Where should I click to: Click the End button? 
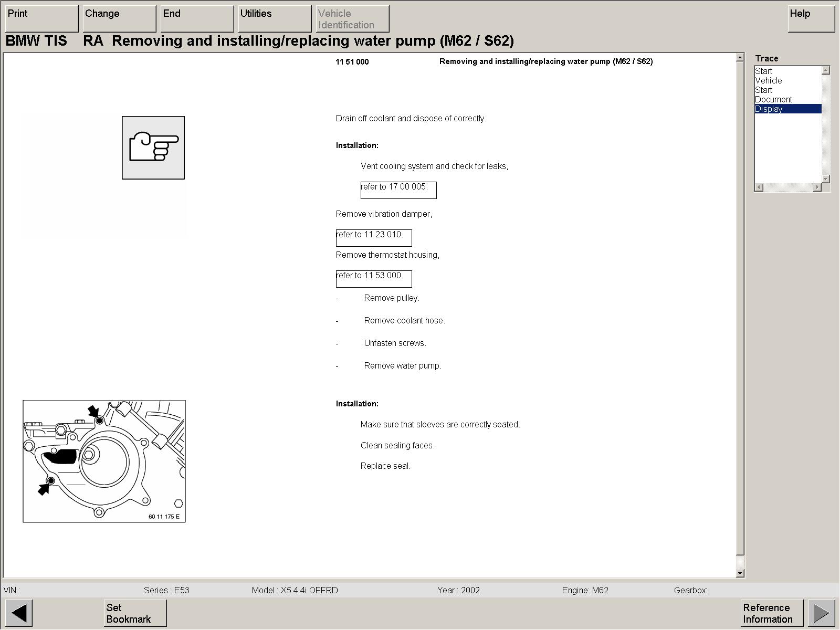tap(197, 18)
